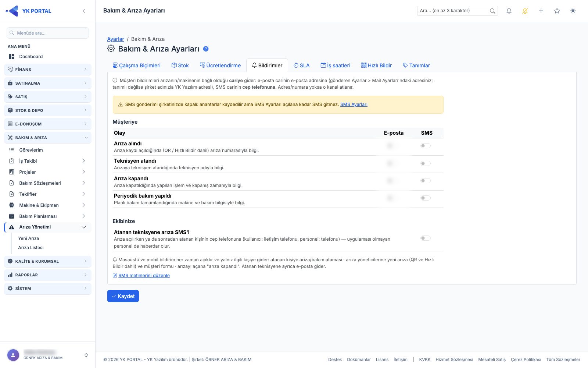The width and height of the screenshot is (588, 368).
Task: Open the SMS Ayarları link in warning
Action: pyautogui.click(x=354, y=105)
